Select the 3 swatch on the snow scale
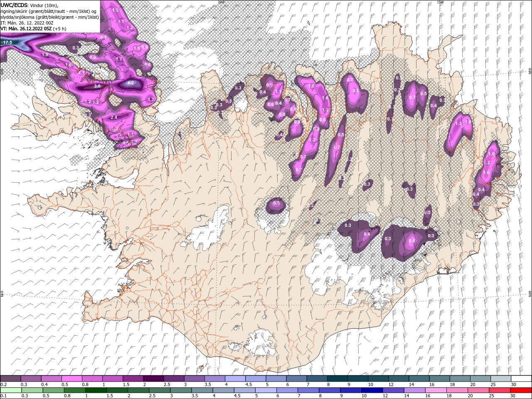 pyautogui.click(x=194, y=379)
